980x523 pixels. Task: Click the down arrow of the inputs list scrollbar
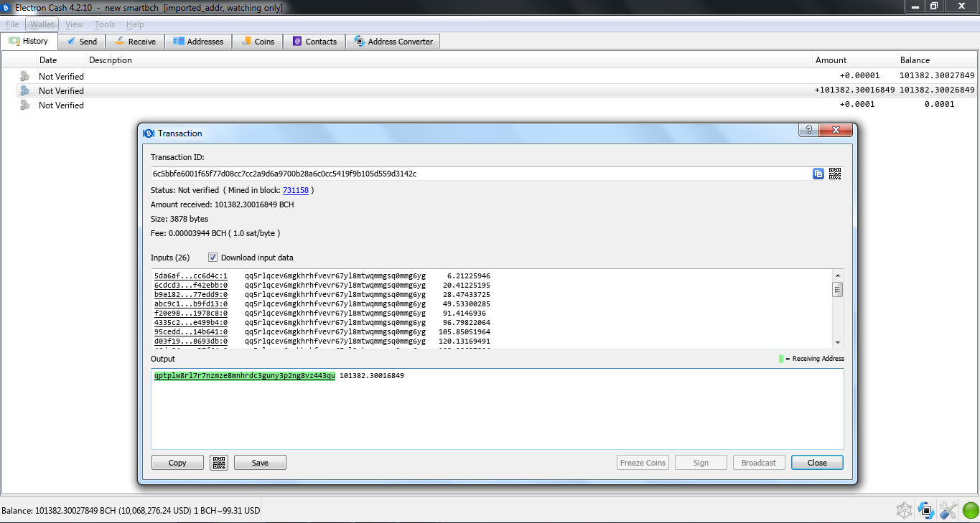coord(837,343)
